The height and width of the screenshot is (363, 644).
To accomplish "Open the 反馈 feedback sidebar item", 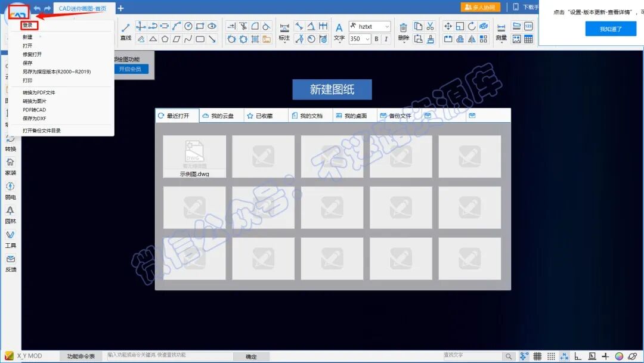I will point(11,263).
